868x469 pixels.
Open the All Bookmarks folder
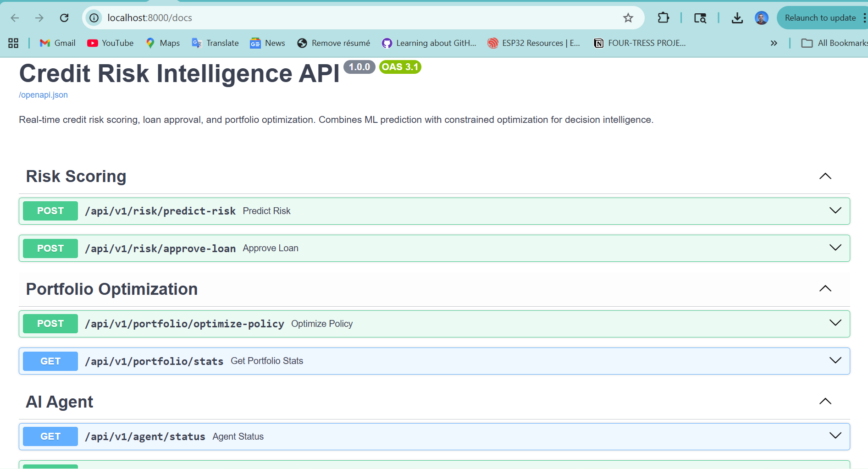[x=835, y=43]
